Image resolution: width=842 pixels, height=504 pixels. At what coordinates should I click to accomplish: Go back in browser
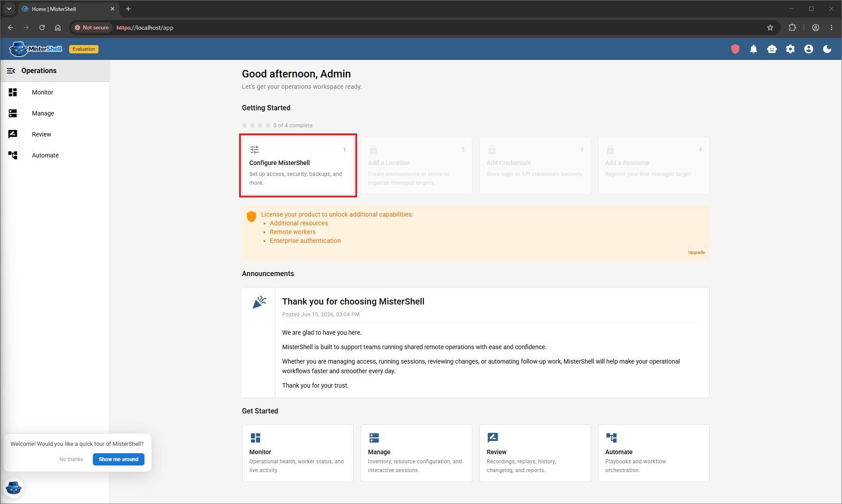11,28
